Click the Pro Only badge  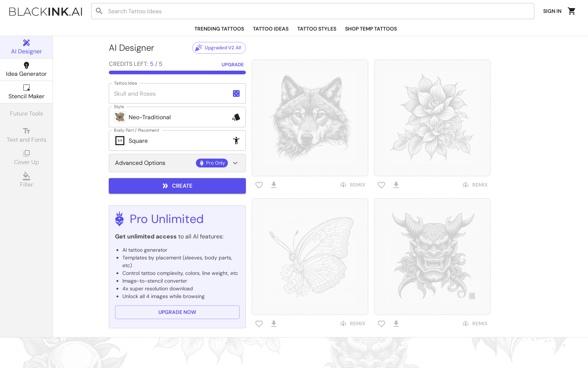pyautogui.click(x=212, y=163)
